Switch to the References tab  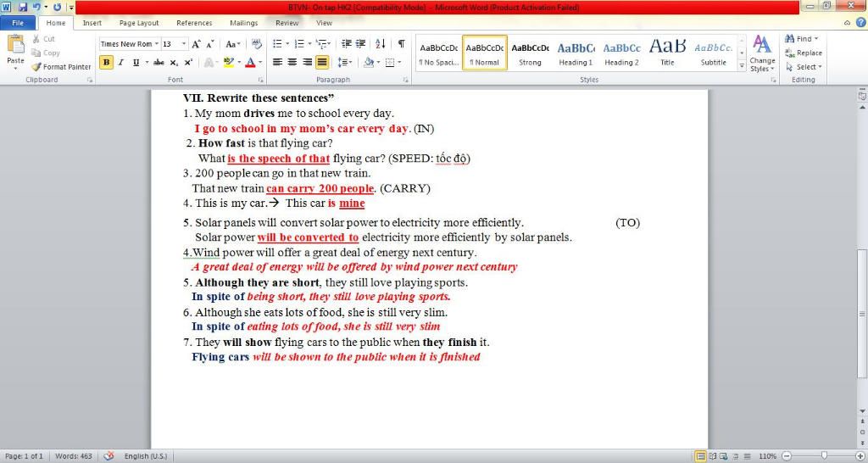pyautogui.click(x=194, y=23)
